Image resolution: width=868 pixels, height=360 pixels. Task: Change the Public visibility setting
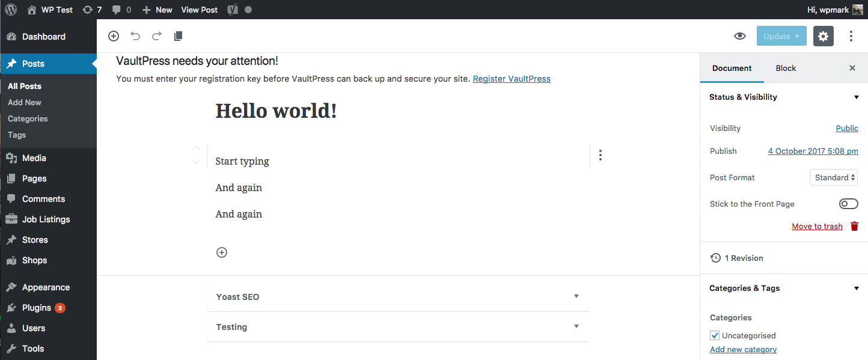(847, 128)
